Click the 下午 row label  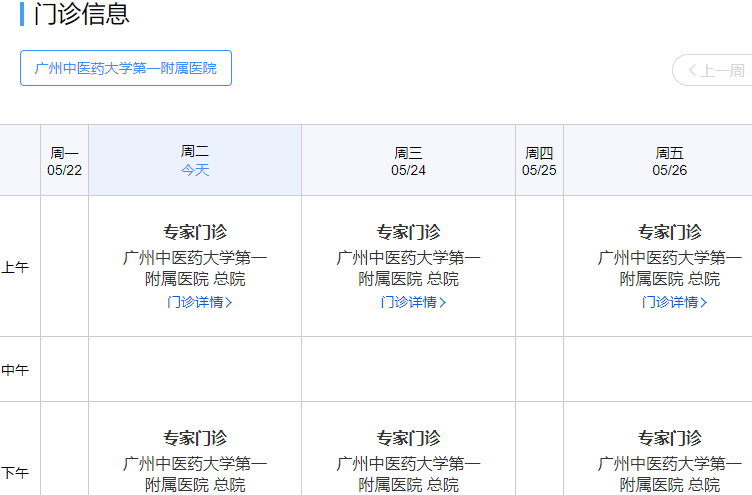click(15, 473)
